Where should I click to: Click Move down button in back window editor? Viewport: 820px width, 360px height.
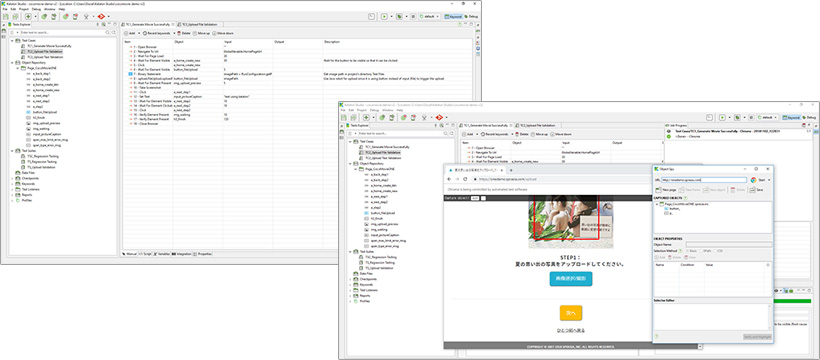point(223,33)
